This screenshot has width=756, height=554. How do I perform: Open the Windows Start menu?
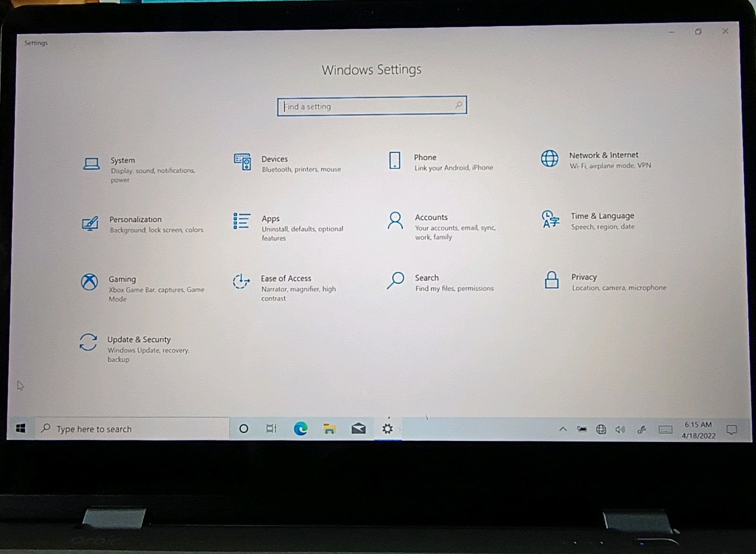20,428
